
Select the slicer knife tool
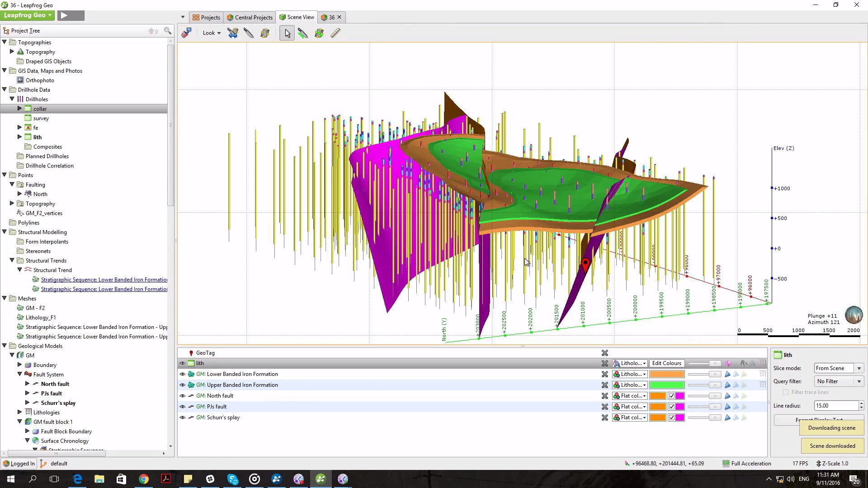click(249, 33)
